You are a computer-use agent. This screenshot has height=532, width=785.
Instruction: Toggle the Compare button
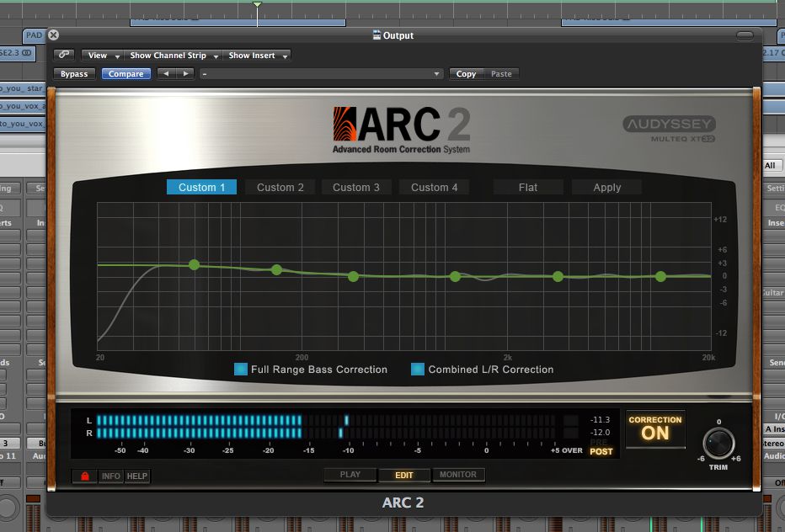[x=125, y=73]
